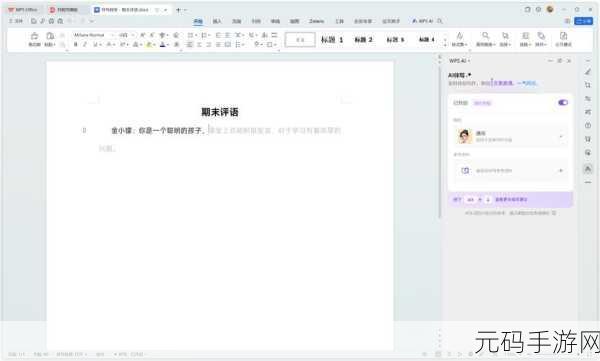Open the 文件 menu
The height and width of the screenshot is (361, 600).
(x=16, y=21)
